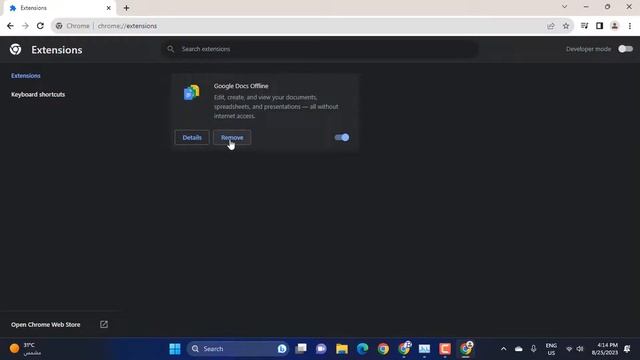
Task: Expand hidden system tray icons
Action: click(504, 349)
